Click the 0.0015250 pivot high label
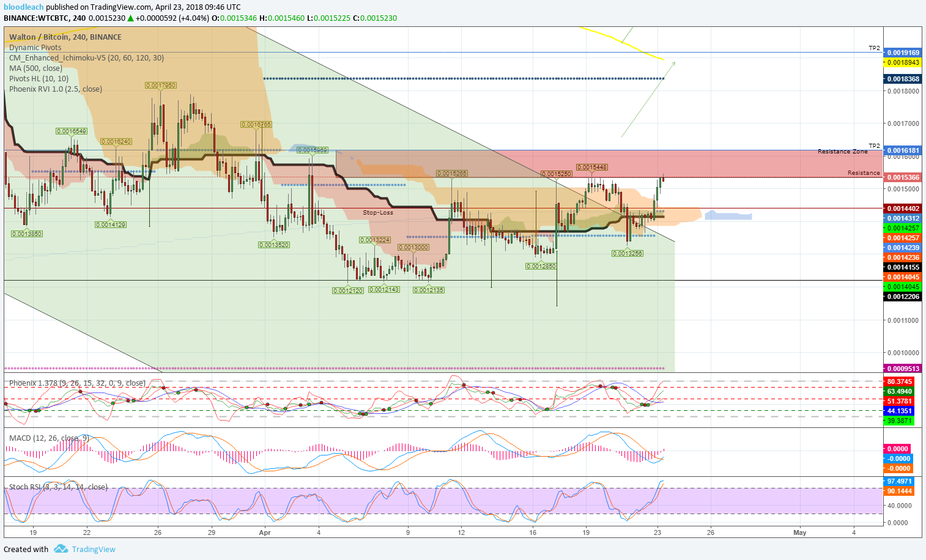 (x=557, y=174)
